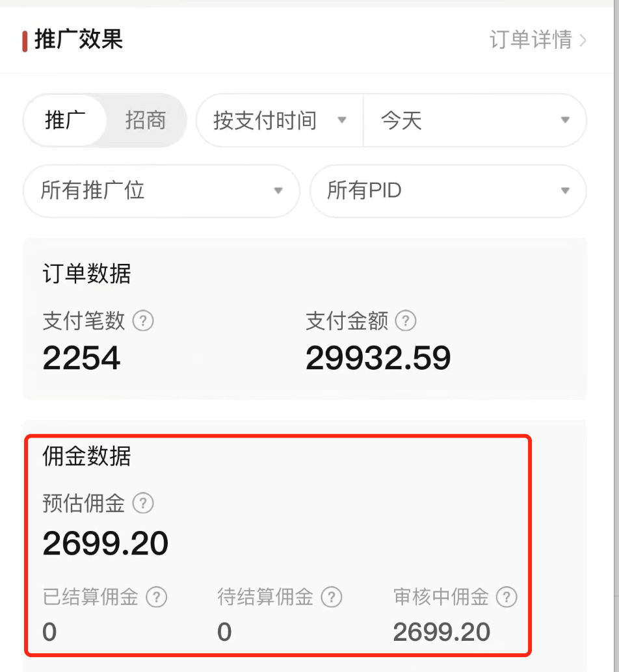
Task: Open the 订单详情 link
Action: (531, 40)
